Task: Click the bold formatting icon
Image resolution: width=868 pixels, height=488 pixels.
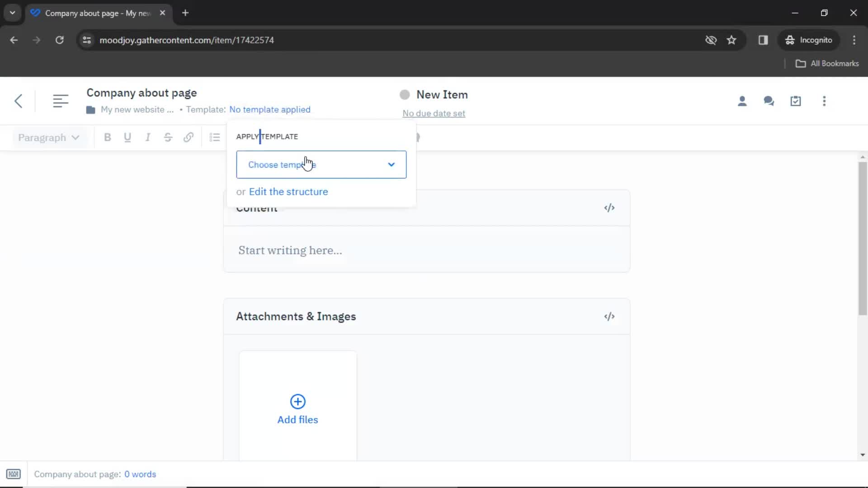Action: (107, 138)
